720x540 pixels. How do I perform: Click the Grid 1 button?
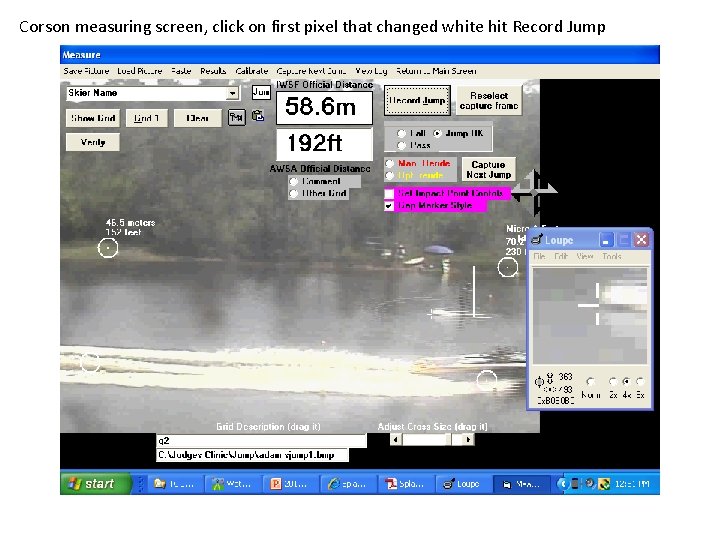[x=146, y=118]
